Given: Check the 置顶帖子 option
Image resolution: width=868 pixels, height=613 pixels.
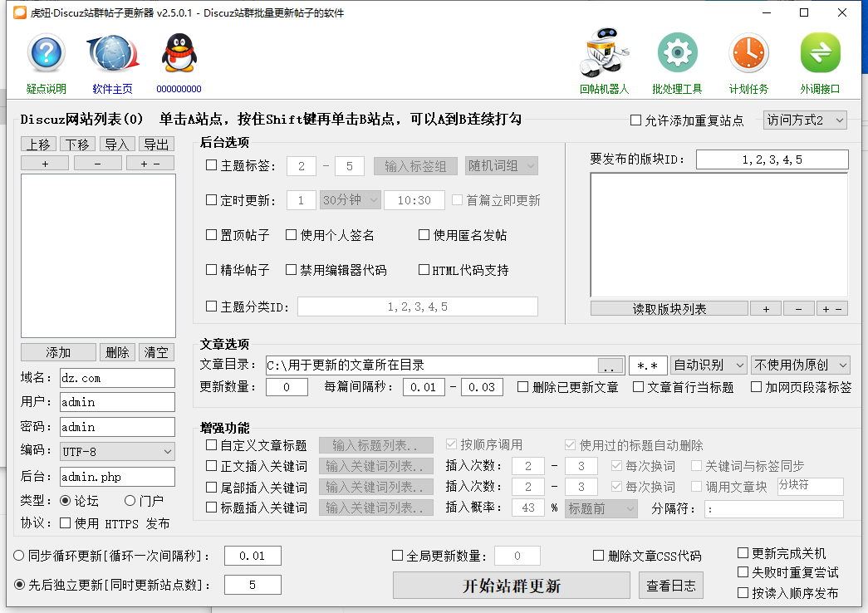Looking at the screenshot, I should pos(211,235).
